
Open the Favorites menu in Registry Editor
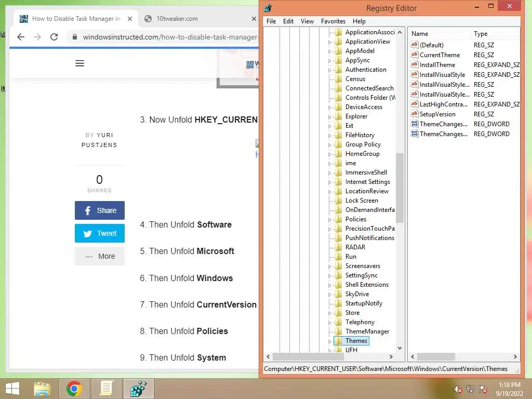[333, 21]
